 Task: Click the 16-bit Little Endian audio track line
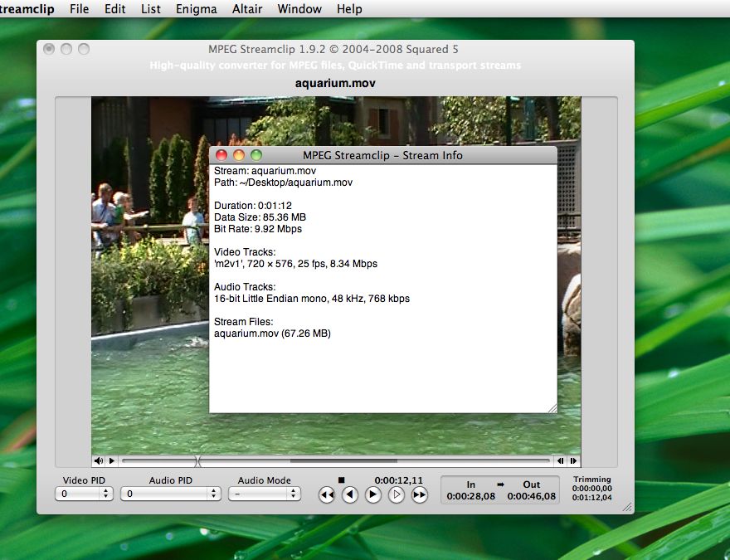[312, 299]
